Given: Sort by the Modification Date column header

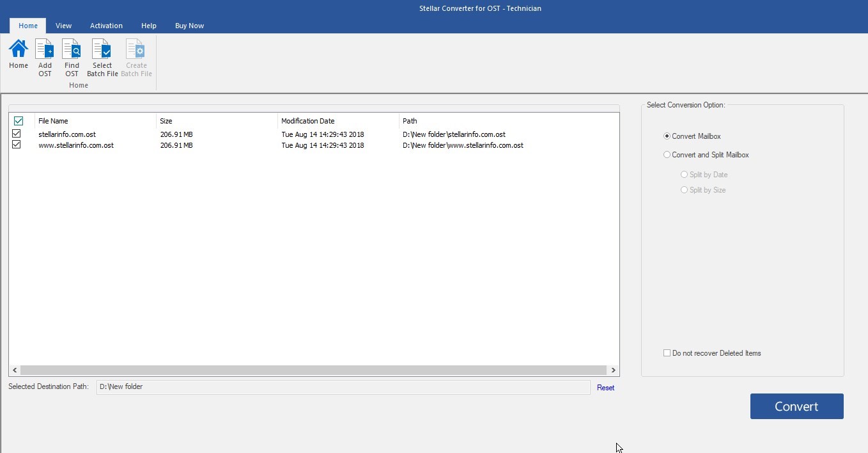Looking at the screenshot, I should (x=338, y=121).
